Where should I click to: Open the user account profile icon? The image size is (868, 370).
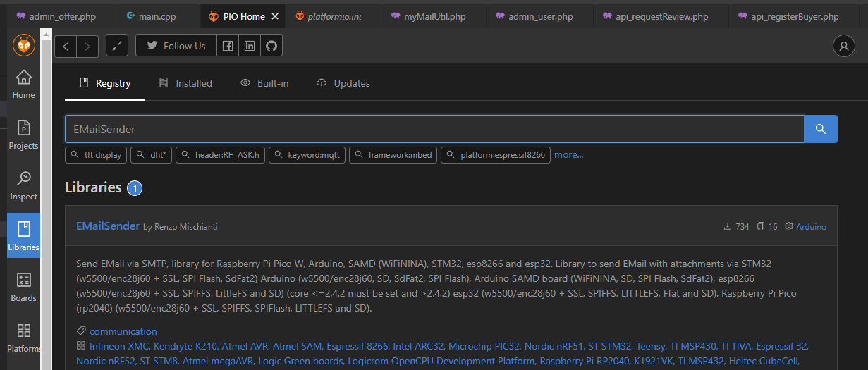coord(844,47)
